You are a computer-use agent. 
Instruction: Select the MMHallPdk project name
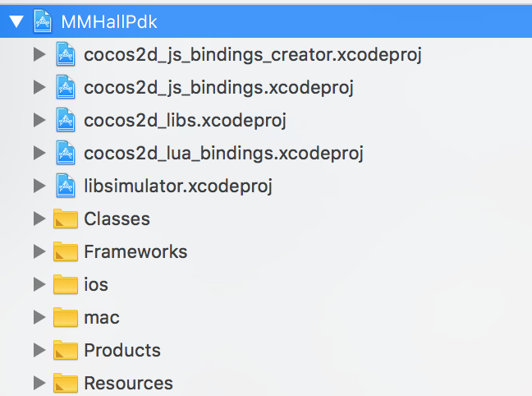coord(108,21)
